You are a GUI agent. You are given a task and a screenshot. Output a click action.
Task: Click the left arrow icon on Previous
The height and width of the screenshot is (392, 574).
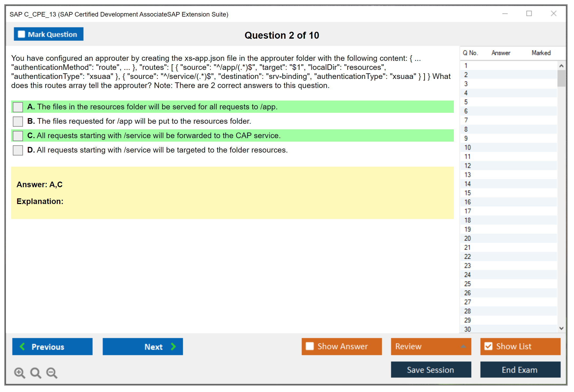[22, 346]
